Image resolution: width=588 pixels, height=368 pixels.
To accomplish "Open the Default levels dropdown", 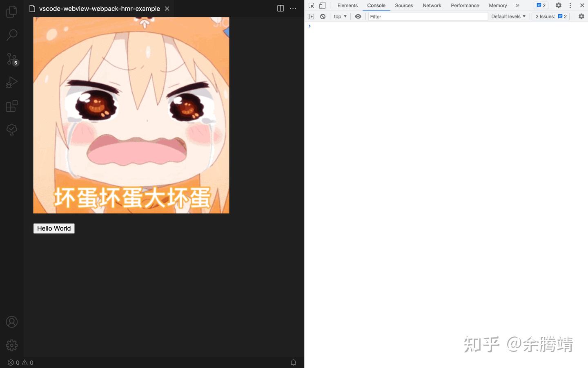I will 508,16.
